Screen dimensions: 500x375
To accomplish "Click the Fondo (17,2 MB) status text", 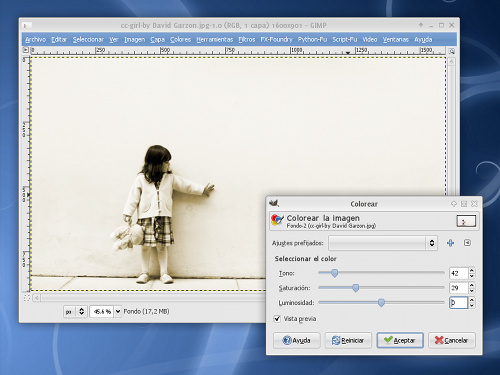I will 146,311.
